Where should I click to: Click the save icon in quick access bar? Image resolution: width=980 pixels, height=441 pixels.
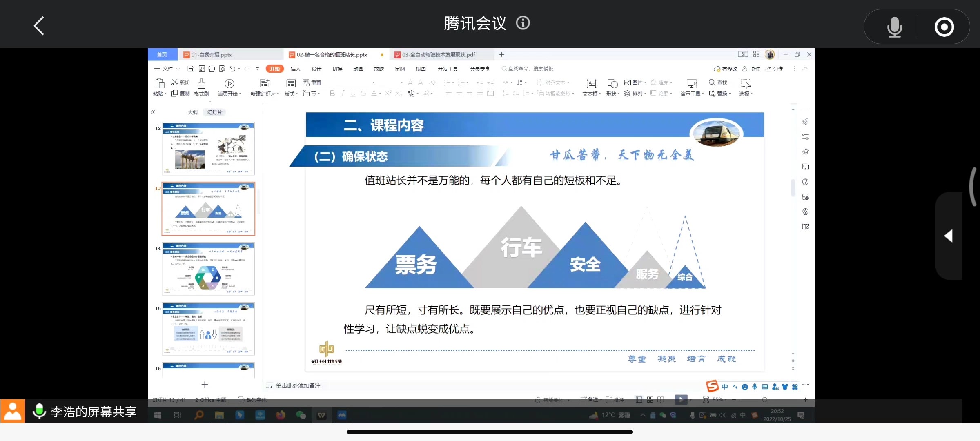(x=191, y=69)
